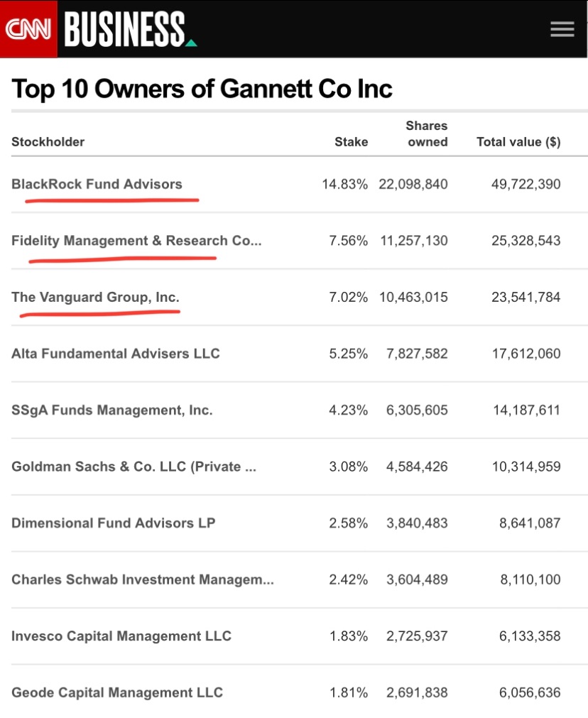
Task: Click the CNN logo
Action: pos(28,28)
